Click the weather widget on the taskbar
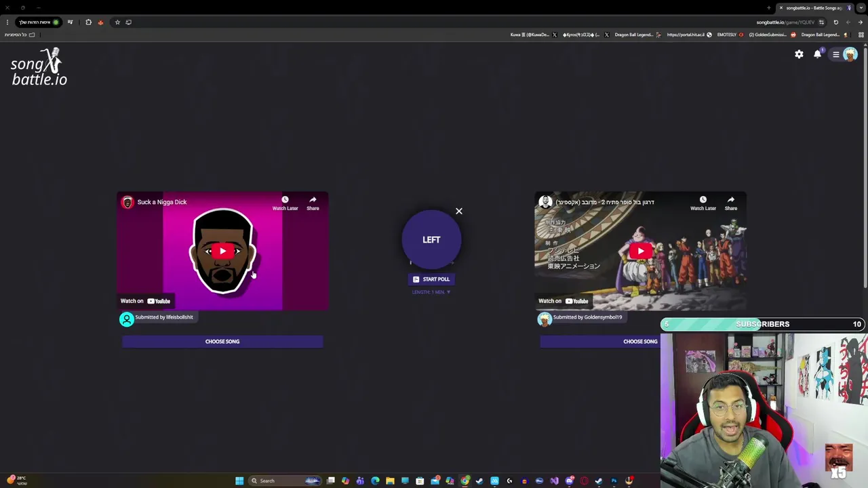Image resolution: width=868 pixels, height=488 pixels. click(x=16, y=481)
